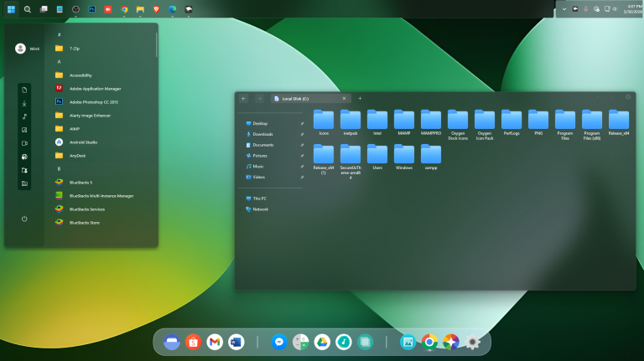644x361 pixels.
Task: Launch OBS Studio from taskbar
Action: pyautogui.click(x=75, y=9)
